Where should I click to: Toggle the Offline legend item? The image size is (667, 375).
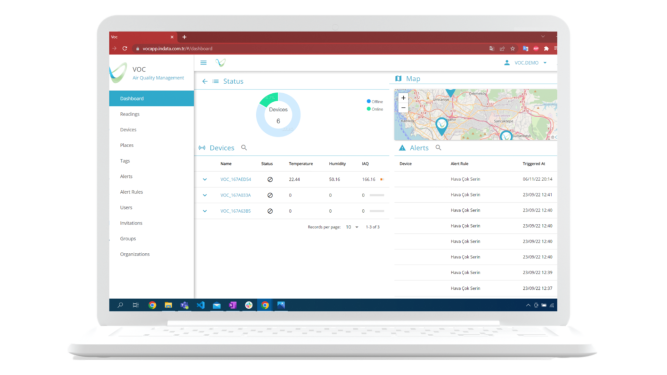(375, 102)
